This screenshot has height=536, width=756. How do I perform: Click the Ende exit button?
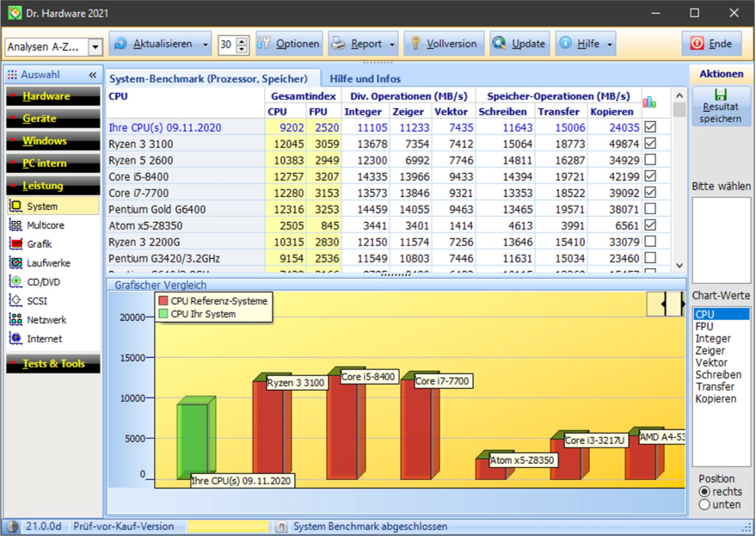[711, 44]
